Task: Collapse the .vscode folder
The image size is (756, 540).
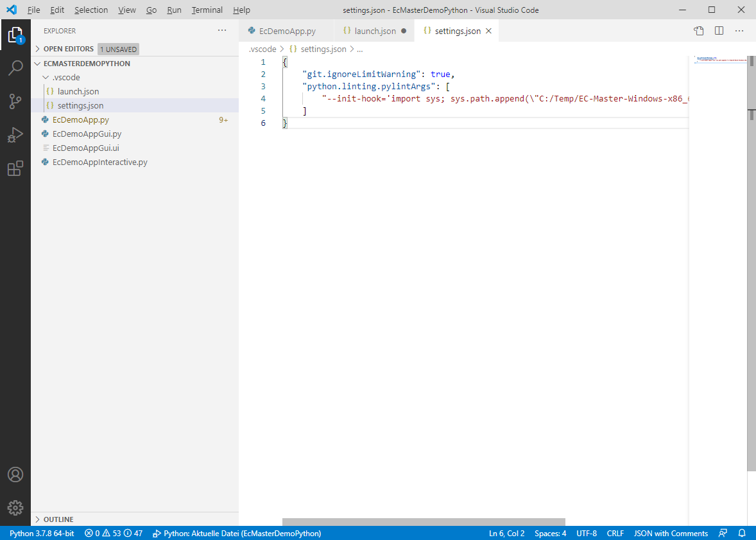Action: click(65, 77)
